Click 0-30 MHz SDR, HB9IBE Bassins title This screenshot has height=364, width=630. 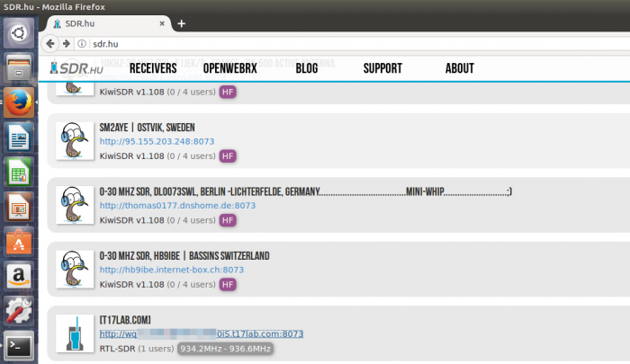click(x=184, y=256)
